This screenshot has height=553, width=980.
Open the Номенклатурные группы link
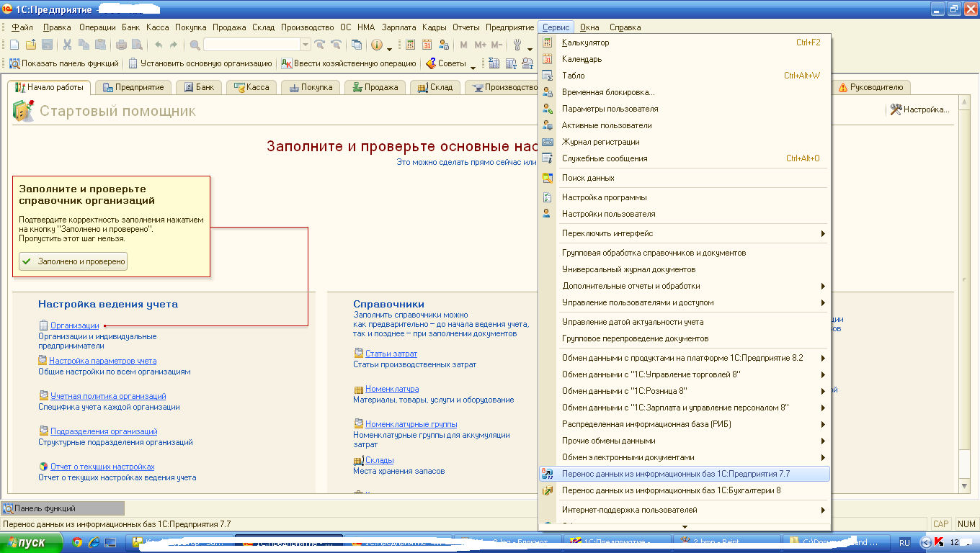(x=411, y=424)
